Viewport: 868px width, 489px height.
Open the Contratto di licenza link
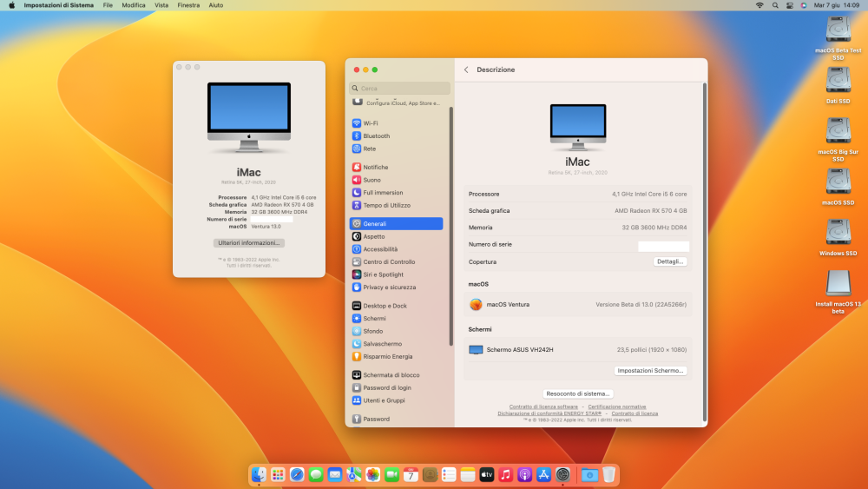pos(635,413)
